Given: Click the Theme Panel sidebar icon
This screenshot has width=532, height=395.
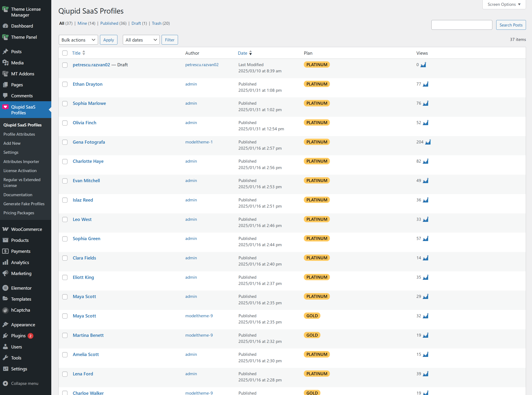Looking at the screenshot, I should coord(5,37).
